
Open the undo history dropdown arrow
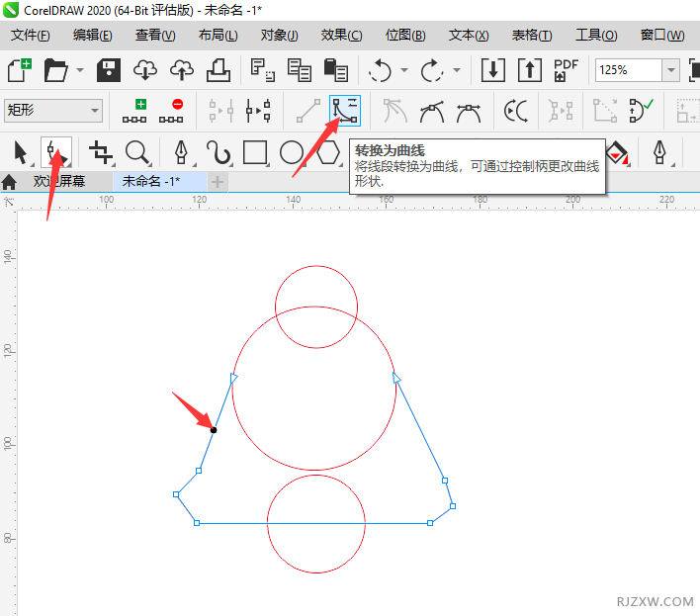tap(404, 70)
